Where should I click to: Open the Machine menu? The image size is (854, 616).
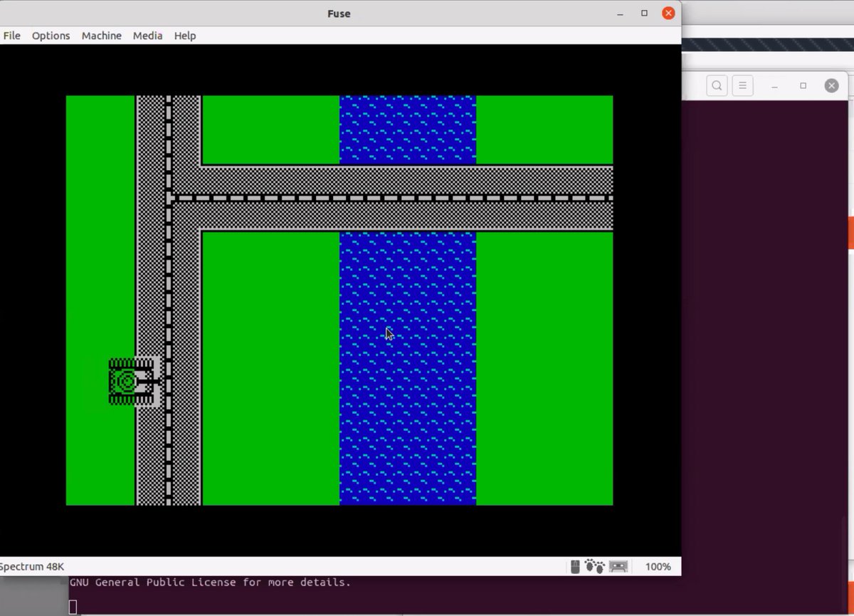pos(101,36)
